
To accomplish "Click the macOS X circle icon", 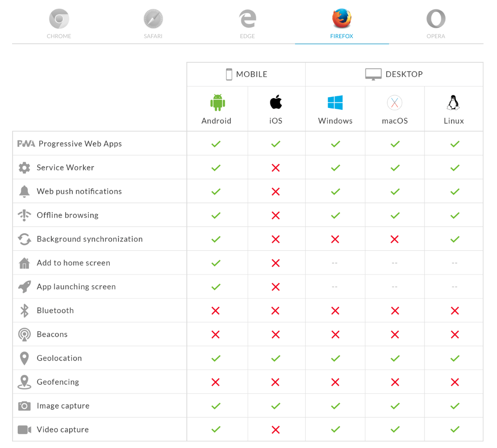I will (395, 103).
